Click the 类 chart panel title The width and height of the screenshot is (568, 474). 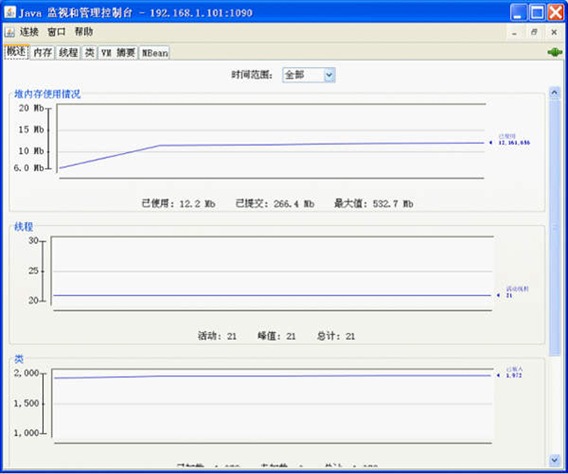[19, 359]
